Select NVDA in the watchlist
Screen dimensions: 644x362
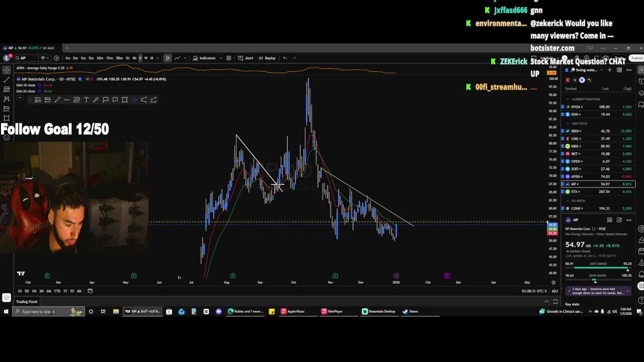(x=598, y=107)
